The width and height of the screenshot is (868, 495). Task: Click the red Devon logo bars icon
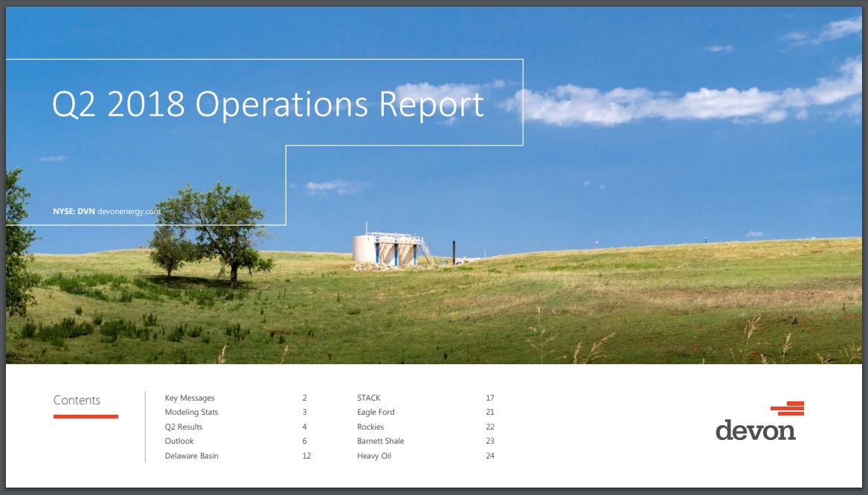coord(788,408)
